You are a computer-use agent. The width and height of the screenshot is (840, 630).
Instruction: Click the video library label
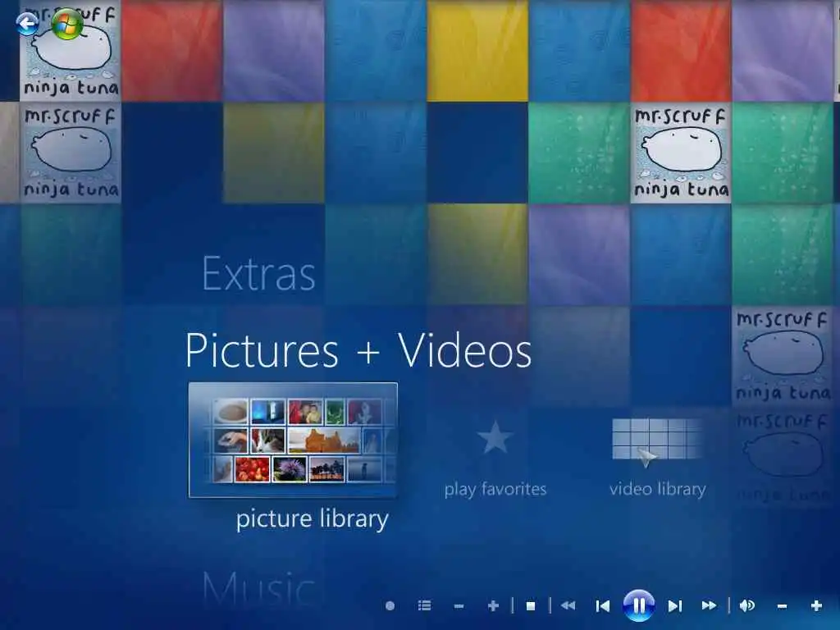(x=657, y=489)
